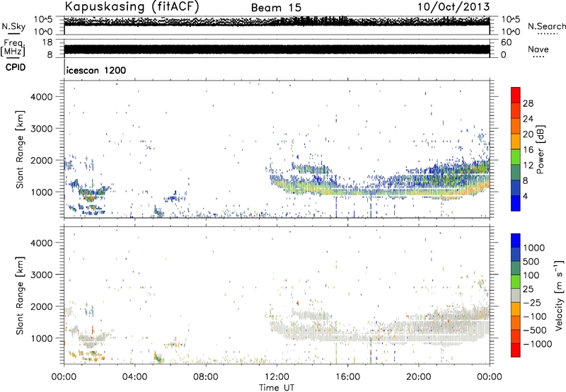
Task: Click the N.Sky legend label
Action: point(13,26)
